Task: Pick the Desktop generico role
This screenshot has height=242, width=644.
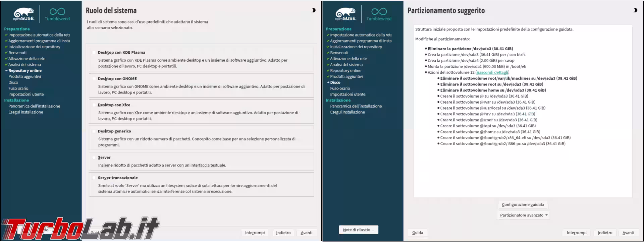Action: point(94,131)
